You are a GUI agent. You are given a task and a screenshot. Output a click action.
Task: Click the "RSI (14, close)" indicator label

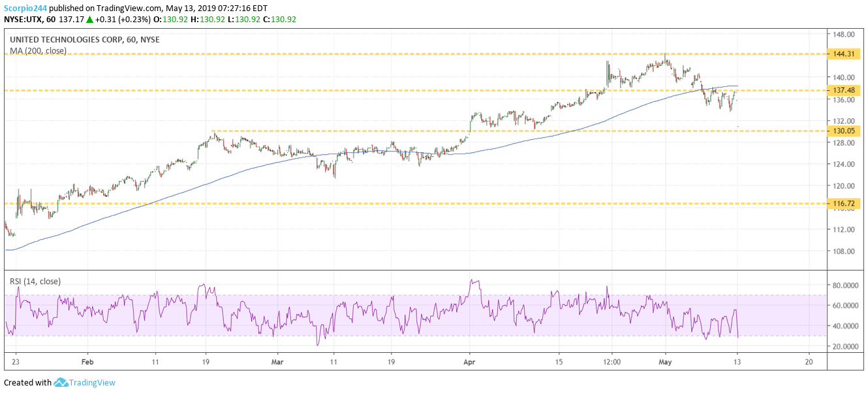tap(35, 282)
